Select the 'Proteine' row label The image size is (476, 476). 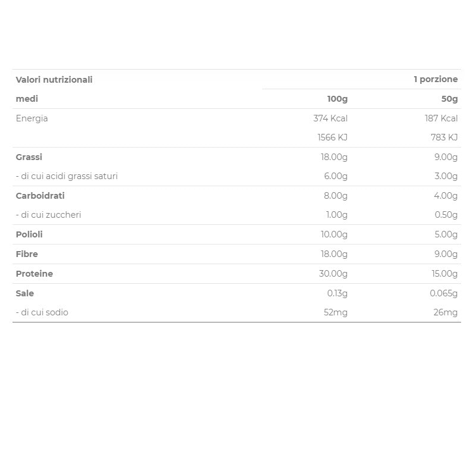tap(35, 274)
